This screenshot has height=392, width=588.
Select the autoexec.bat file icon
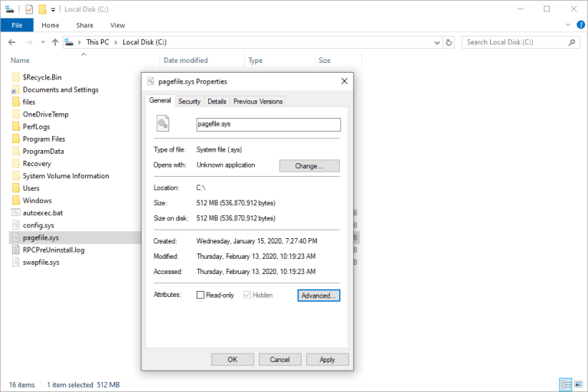click(x=16, y=213)
